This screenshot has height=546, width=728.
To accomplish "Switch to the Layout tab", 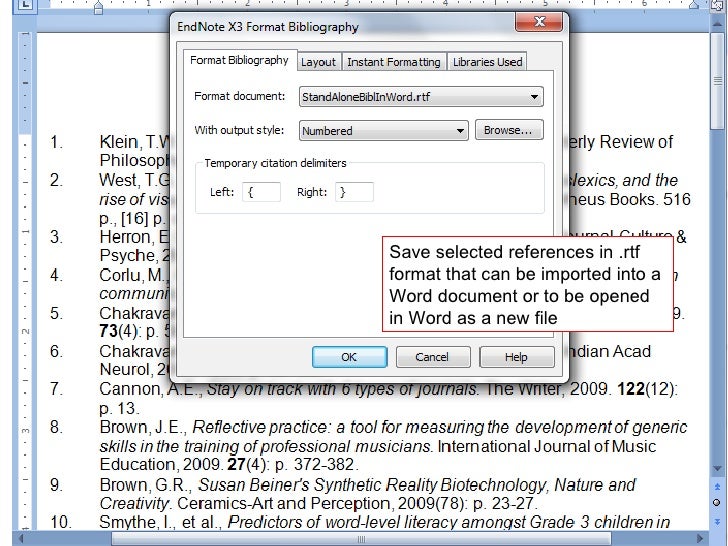I will 318,62.
